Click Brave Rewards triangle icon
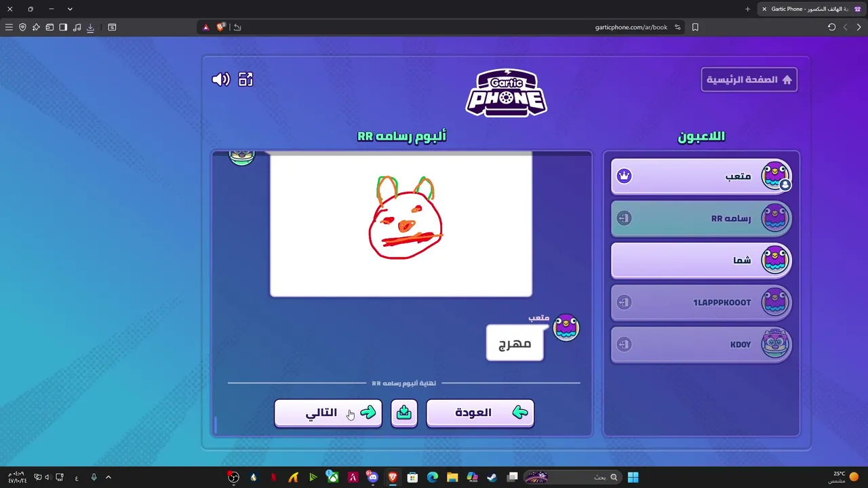 pyautogui.click(x=205, y=27)
